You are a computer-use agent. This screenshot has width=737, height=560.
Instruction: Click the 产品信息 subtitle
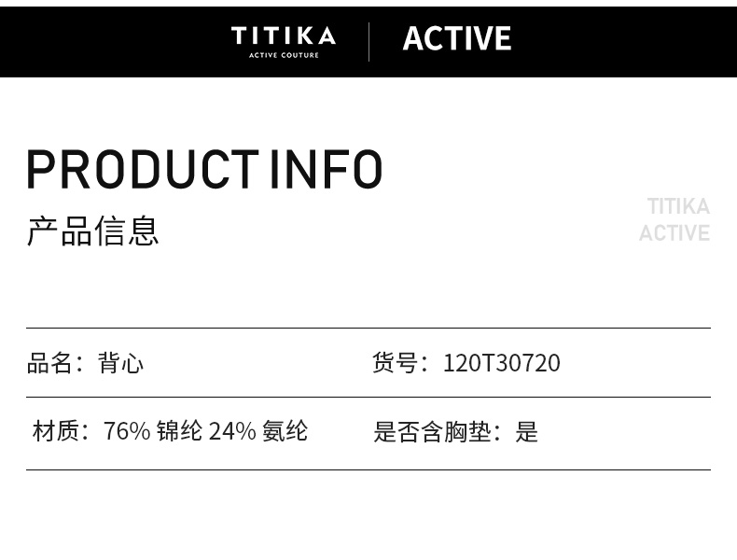[92, 231]
